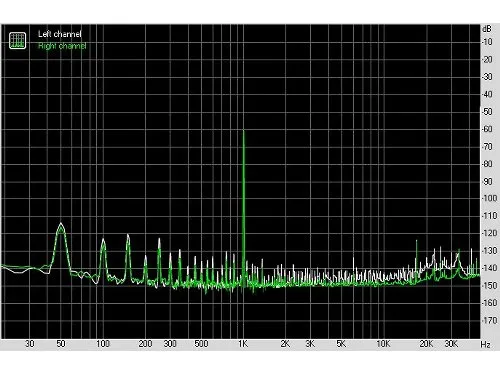Click the 30 label on frequency axis
The image size is (500, 375).
click(x=30, y=344)
